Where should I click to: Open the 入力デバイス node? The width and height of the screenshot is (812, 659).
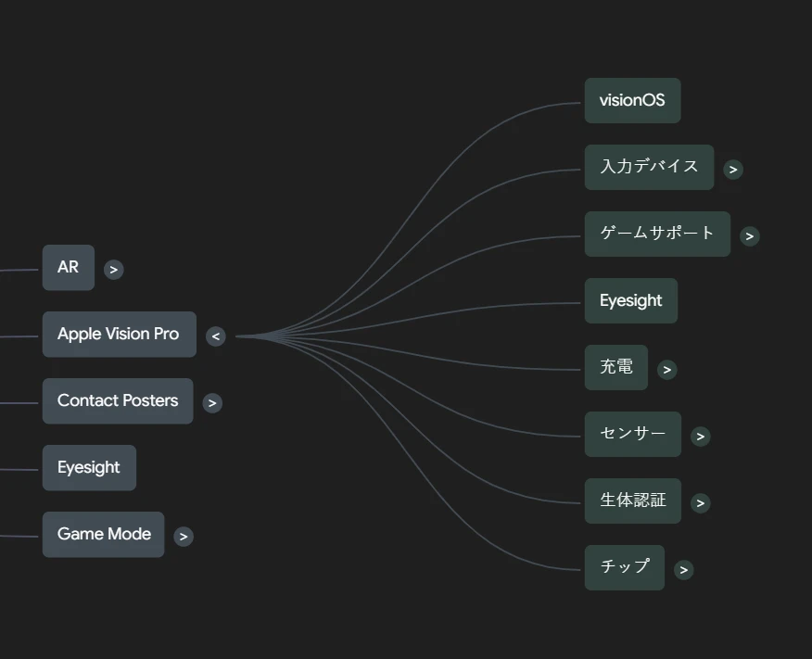point(649,167)
